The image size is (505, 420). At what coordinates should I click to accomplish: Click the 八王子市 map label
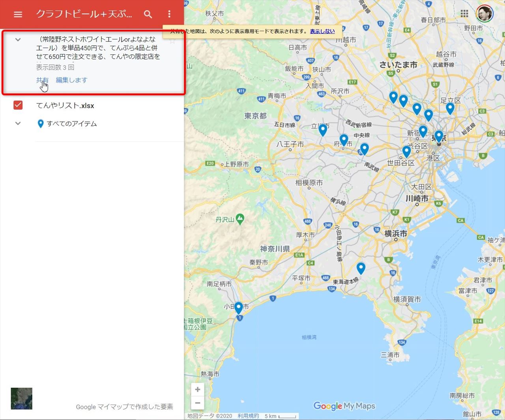(x=290, y=144)
